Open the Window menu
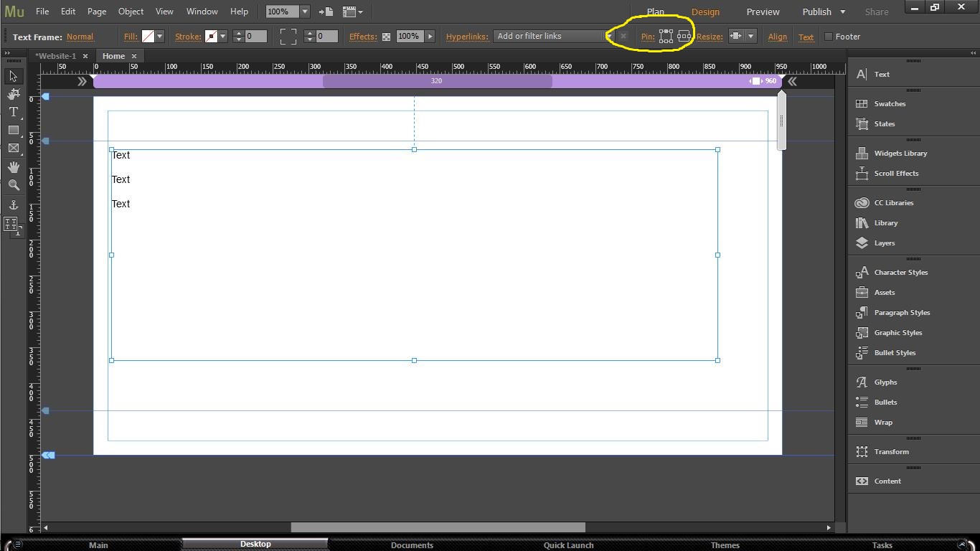Image resolution: width=980 pixels, height=551 pixels. pos(202,11)
